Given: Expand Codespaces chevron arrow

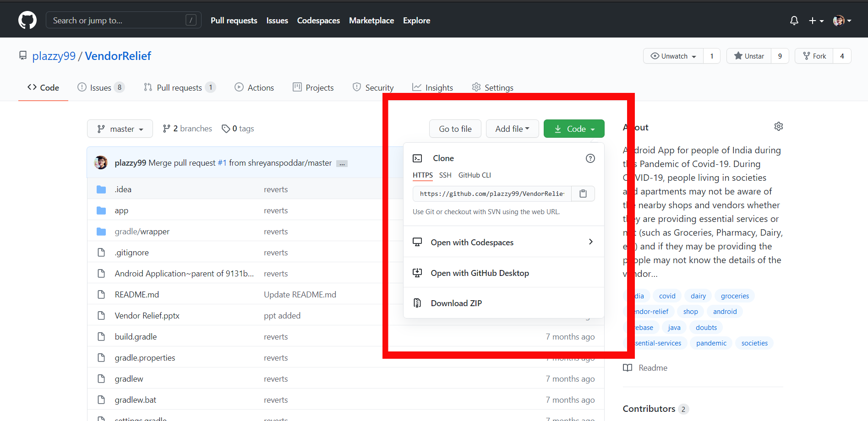Looking at the screenshot, I should [591, 242].
